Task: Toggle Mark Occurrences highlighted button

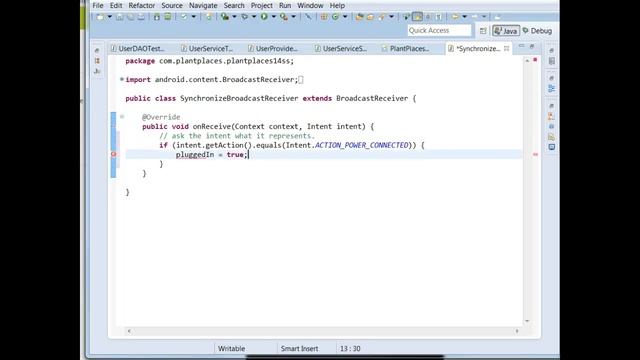Action: point(417,17)
